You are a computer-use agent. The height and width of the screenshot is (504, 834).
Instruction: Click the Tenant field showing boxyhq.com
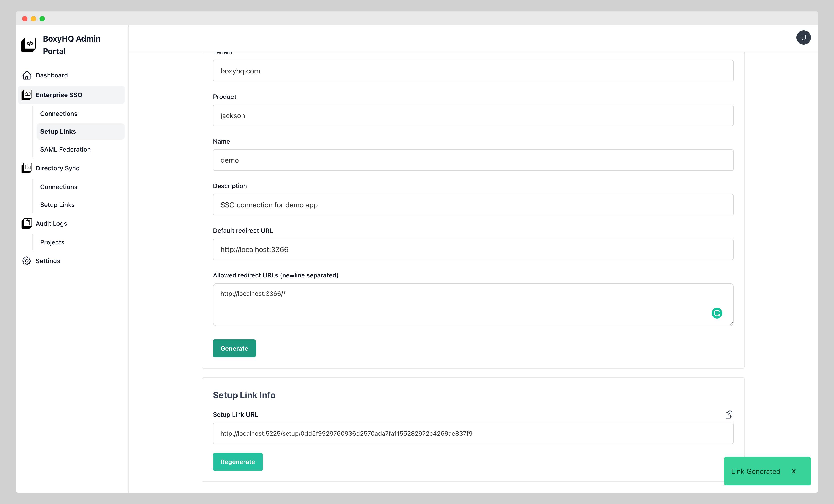tap(473, 71)
